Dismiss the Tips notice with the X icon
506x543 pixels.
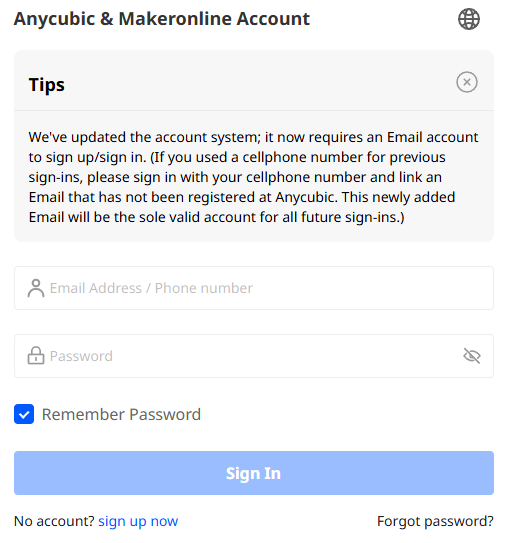[x=467, y=82]
